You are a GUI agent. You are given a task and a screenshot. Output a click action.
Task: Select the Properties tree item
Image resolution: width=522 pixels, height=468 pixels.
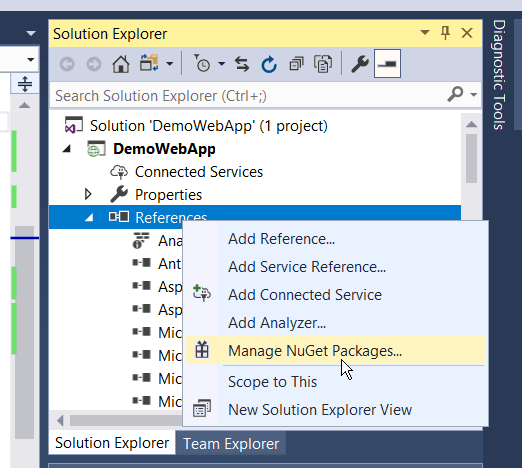pos(168,195)
